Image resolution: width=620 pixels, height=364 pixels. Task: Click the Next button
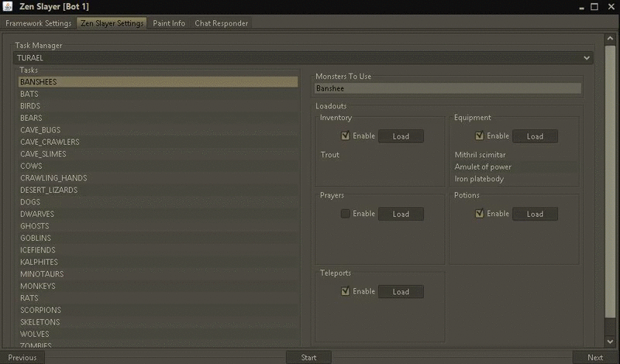pyautogui.click(x=595, y=357)
